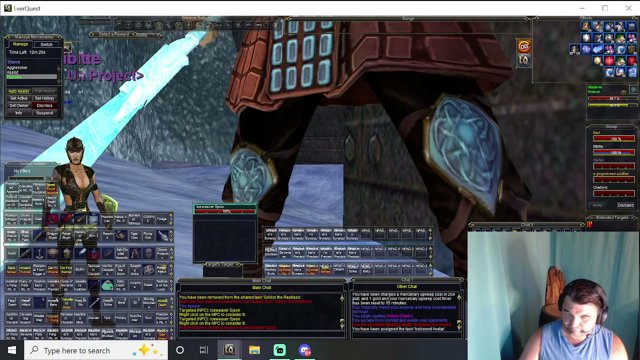Select the EverQuest taskbar icon
Screen dimensions: 640x360
(x=229, y=350)
